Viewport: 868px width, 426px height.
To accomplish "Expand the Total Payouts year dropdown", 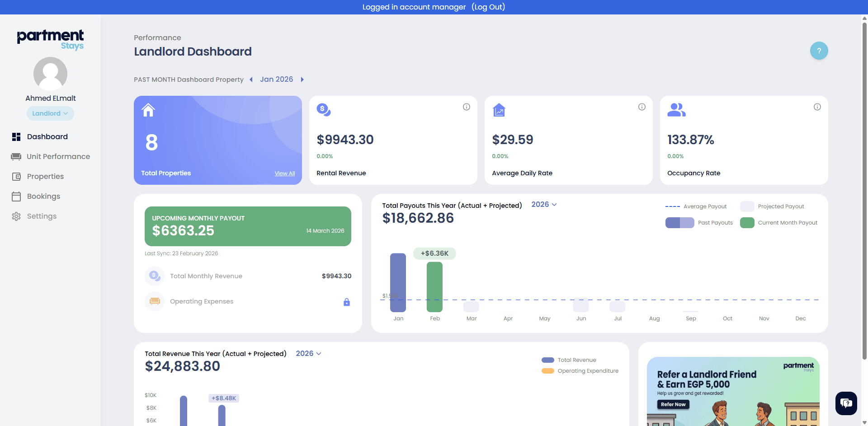I will click(544, 205).
